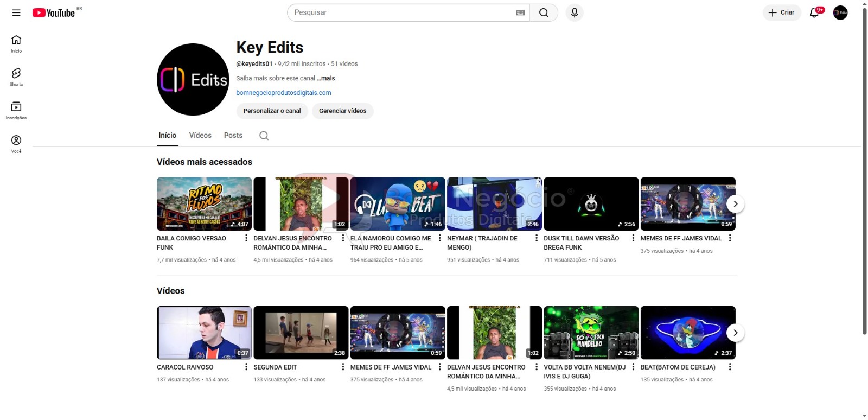Open Shorts from the sidebar

point(16,77)
